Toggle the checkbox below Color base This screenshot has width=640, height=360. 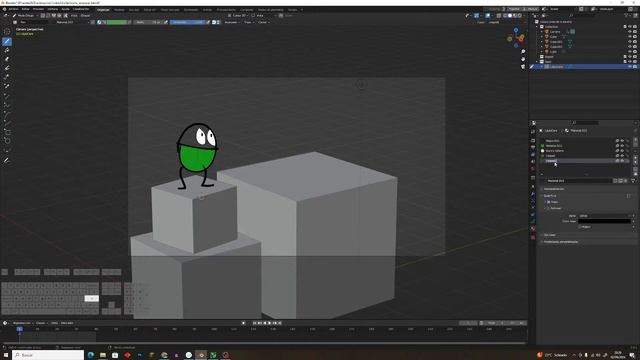580,227
